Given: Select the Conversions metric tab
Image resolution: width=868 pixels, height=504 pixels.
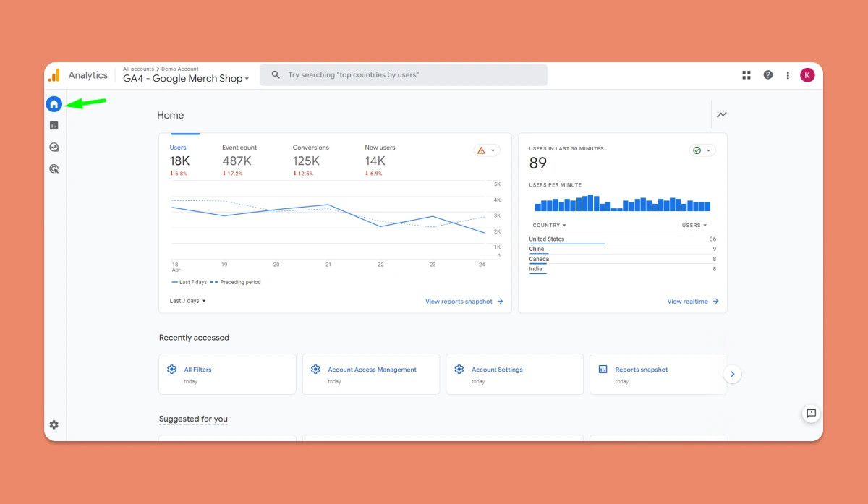Looking at the screenshot, I should click(310, 160).
